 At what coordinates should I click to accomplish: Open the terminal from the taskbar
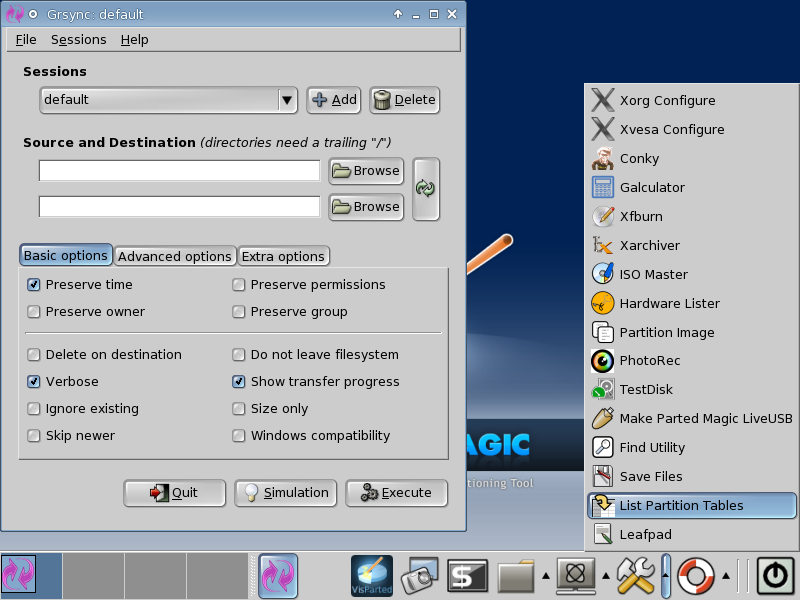coord(467,577)
